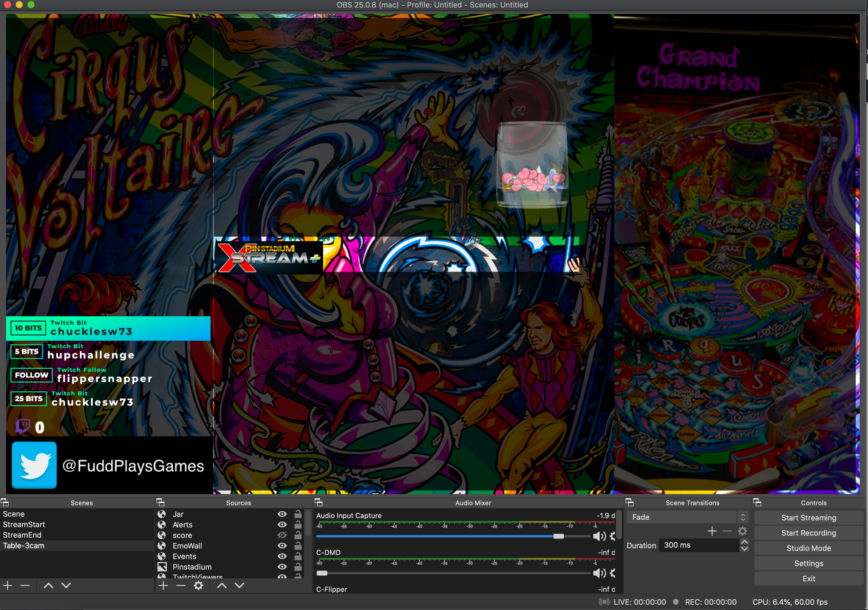Toggle visibility of the Jar source
Screen dimensions: 868x610
[282, 514]
